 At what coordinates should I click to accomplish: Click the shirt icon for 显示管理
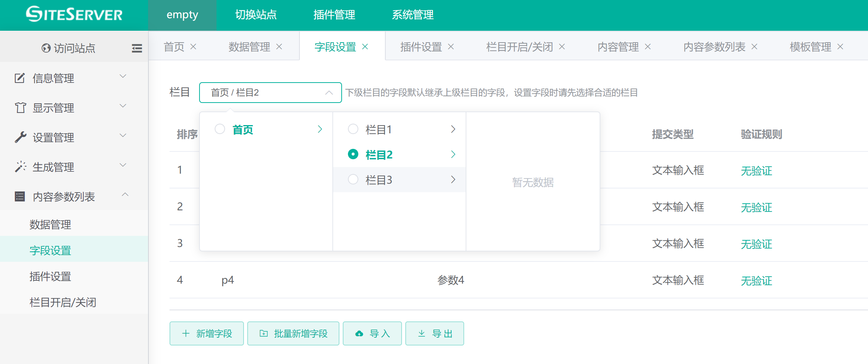tap(20, 108)
